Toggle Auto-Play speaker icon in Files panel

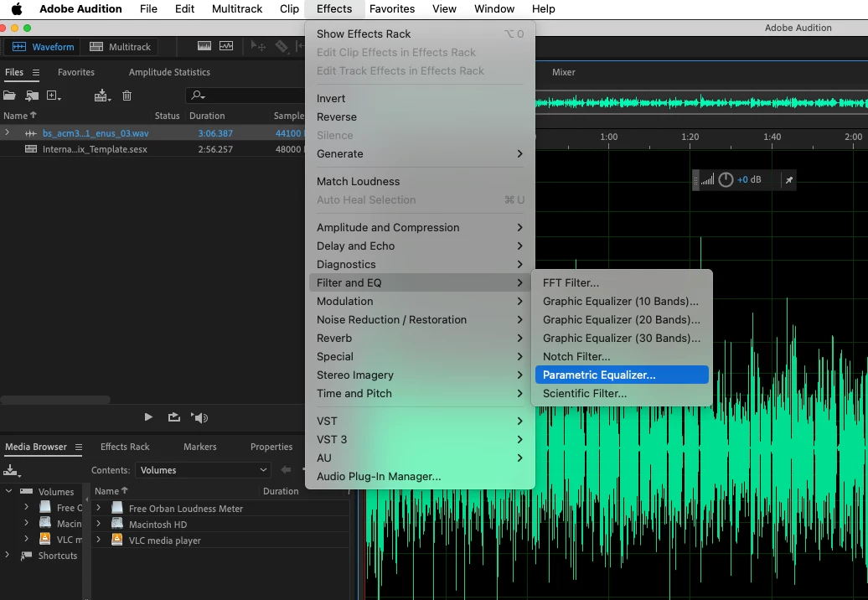pos(199,417)
